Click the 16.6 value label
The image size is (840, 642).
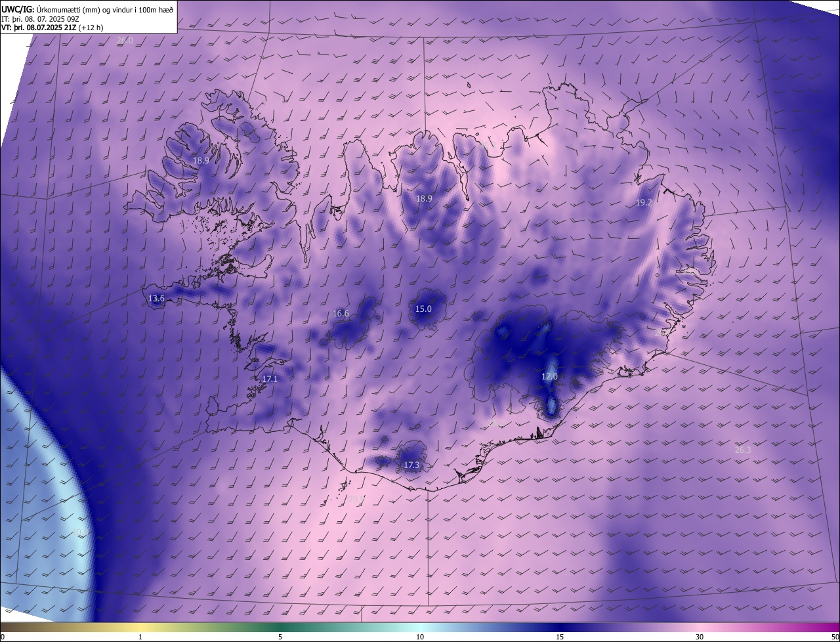tap(341, 314)
